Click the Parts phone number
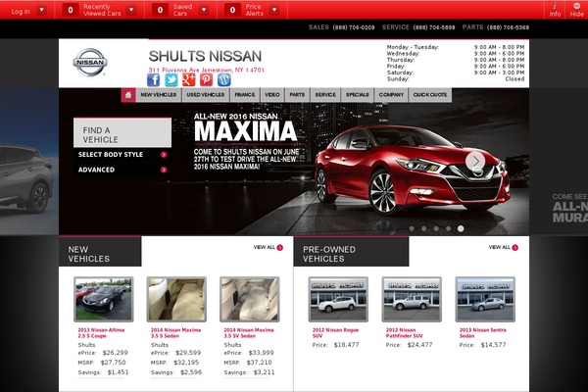This screenshot has width=588, height=392. [x=508, y=27]
